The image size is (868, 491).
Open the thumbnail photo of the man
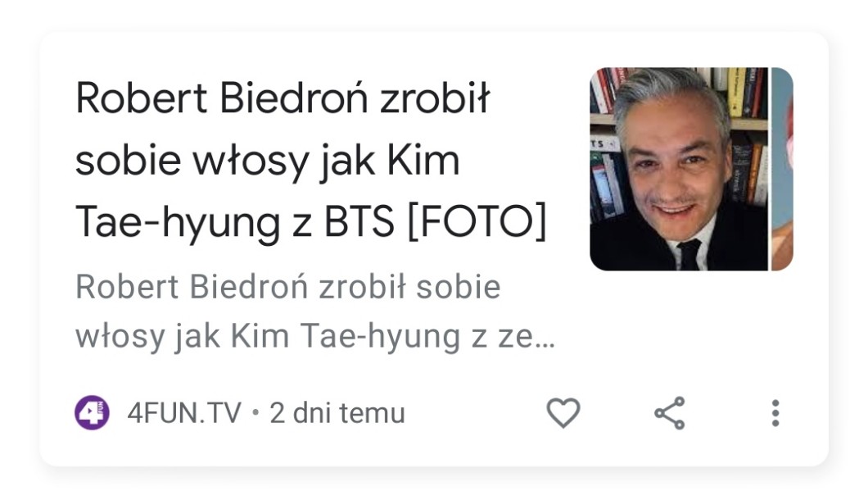tap(679, 169)
